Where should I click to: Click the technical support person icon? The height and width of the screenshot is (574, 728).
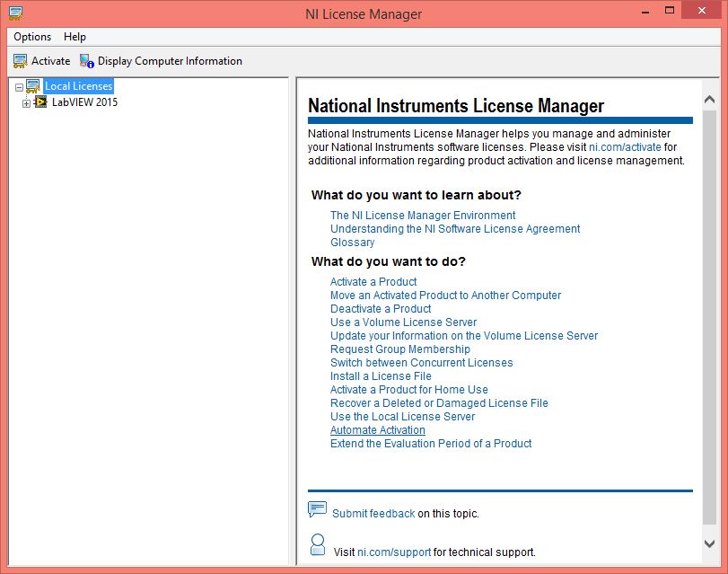click(x=318, y=544)
